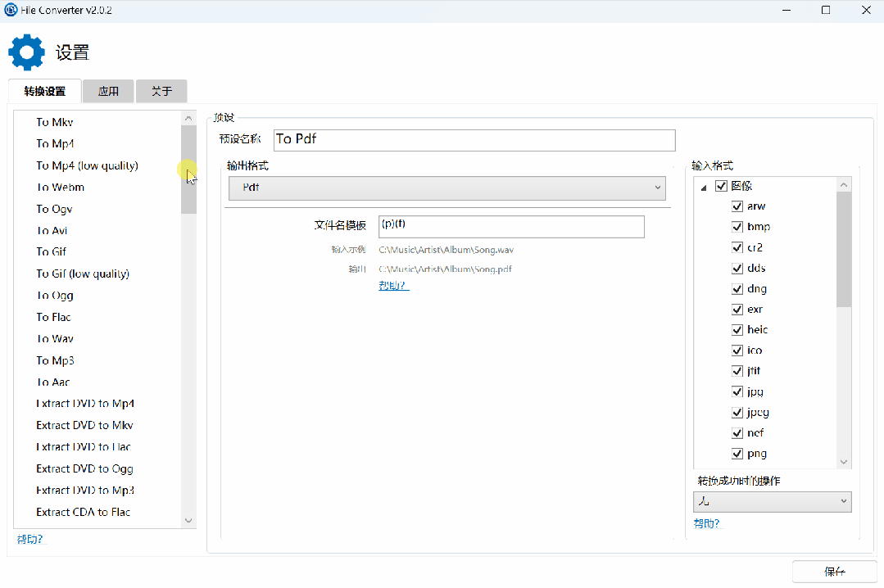The image size is (884, 588).
Task: Collapse the 图像 tree node
Action: click(704, 187)
